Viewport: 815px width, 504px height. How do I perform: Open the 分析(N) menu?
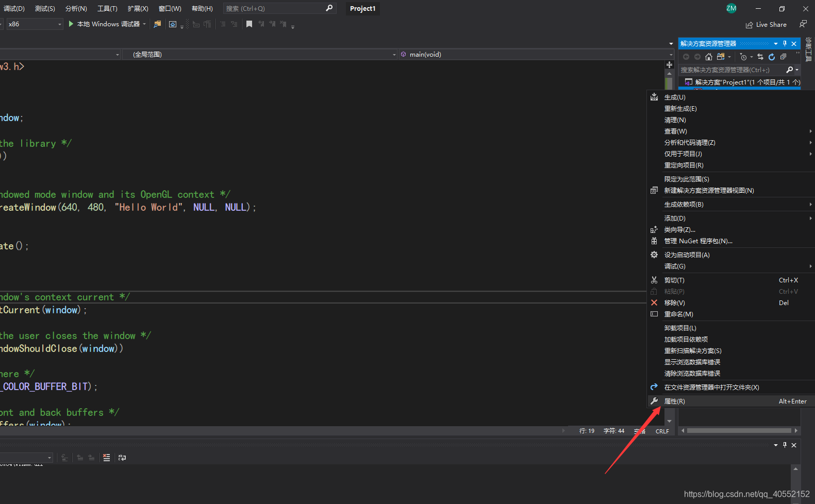(x=76, y=9)
